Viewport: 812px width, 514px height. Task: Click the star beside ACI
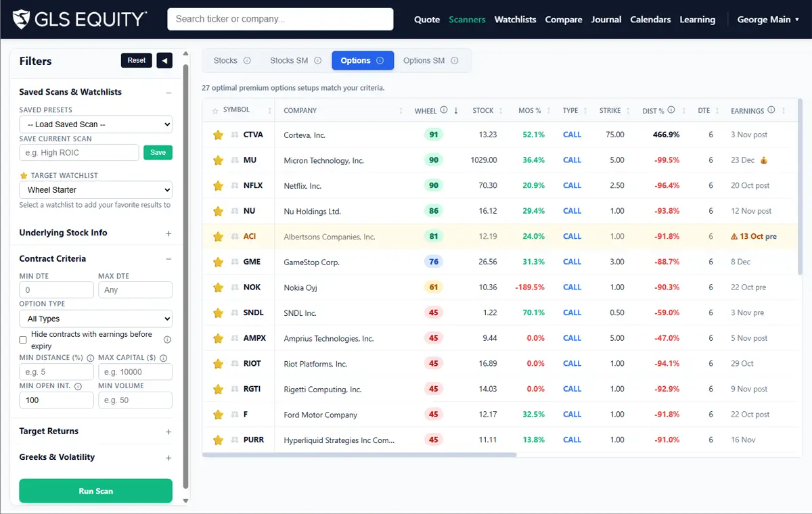click(218, 237)
